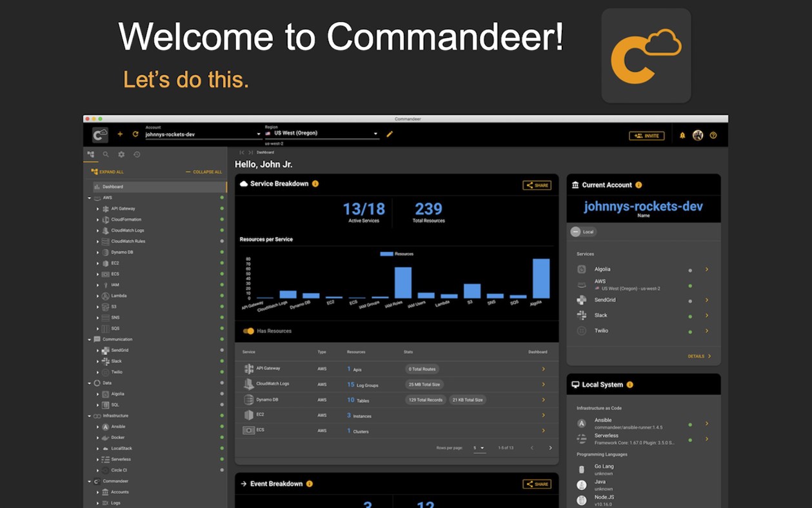Click the tall Algolia bar in the chart
Screen dimensions: 812x508
pyautogui.click(x=541, y=278)
